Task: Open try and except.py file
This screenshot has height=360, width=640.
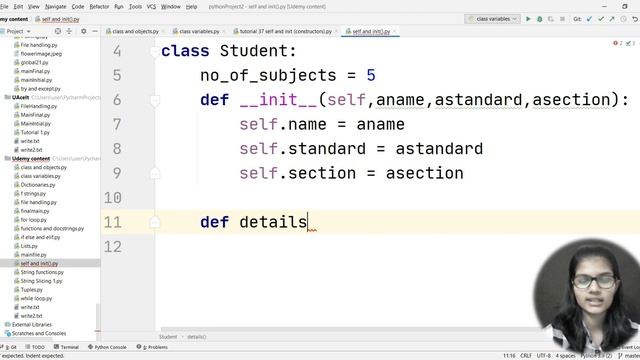Action: (40, 89)
